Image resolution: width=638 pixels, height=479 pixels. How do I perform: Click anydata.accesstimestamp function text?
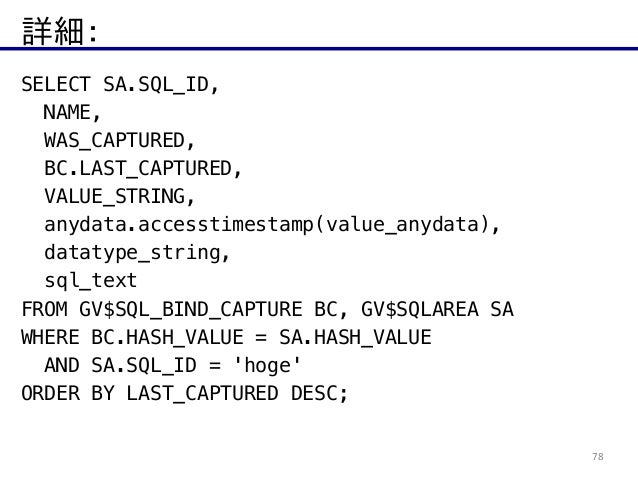(179, 225)
